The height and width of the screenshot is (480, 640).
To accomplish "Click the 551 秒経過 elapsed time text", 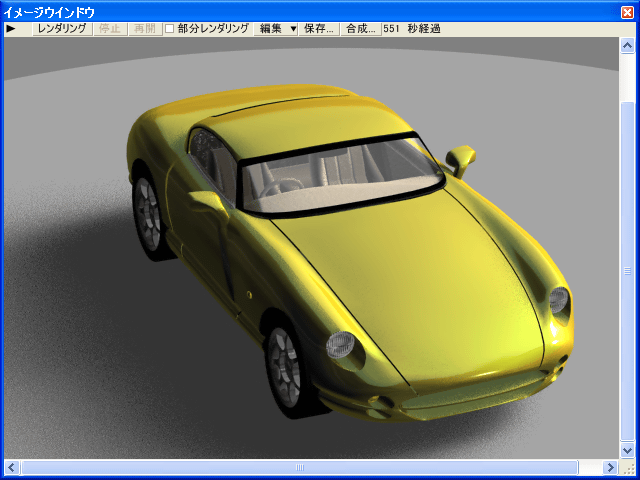I will (x=412, y=29).
